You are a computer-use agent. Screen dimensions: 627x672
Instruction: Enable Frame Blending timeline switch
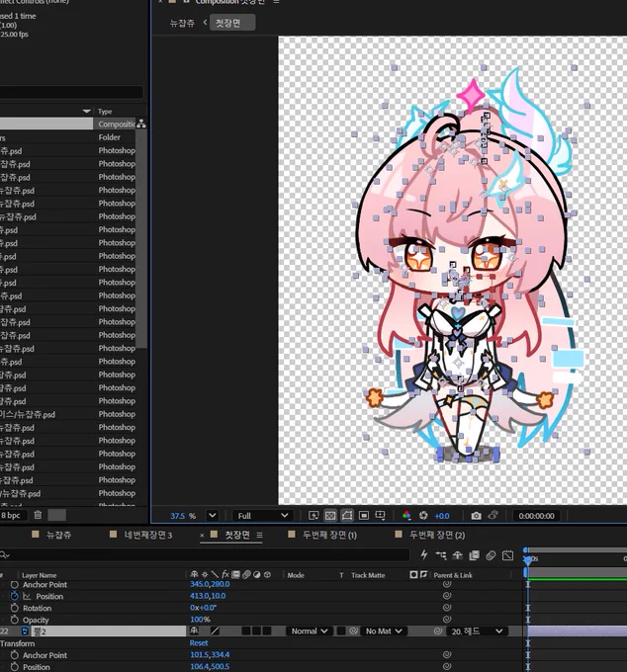point(475,555)
